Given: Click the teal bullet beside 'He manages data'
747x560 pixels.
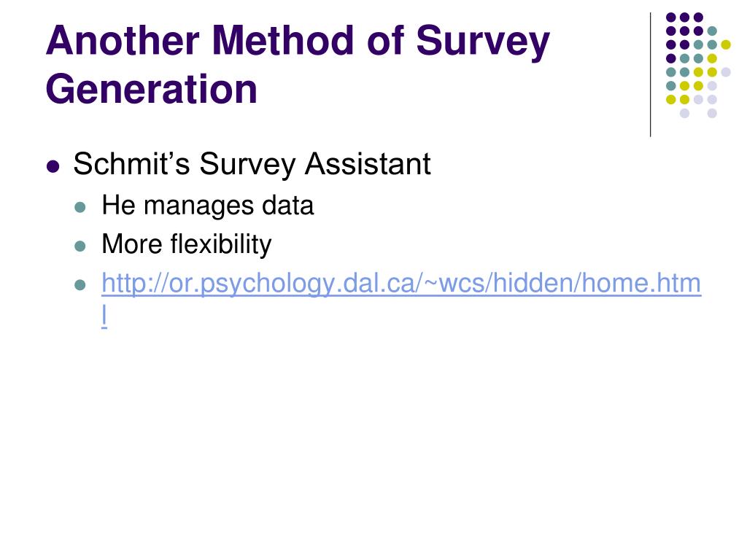Looking at the screenshot, I should click(80, 208).
